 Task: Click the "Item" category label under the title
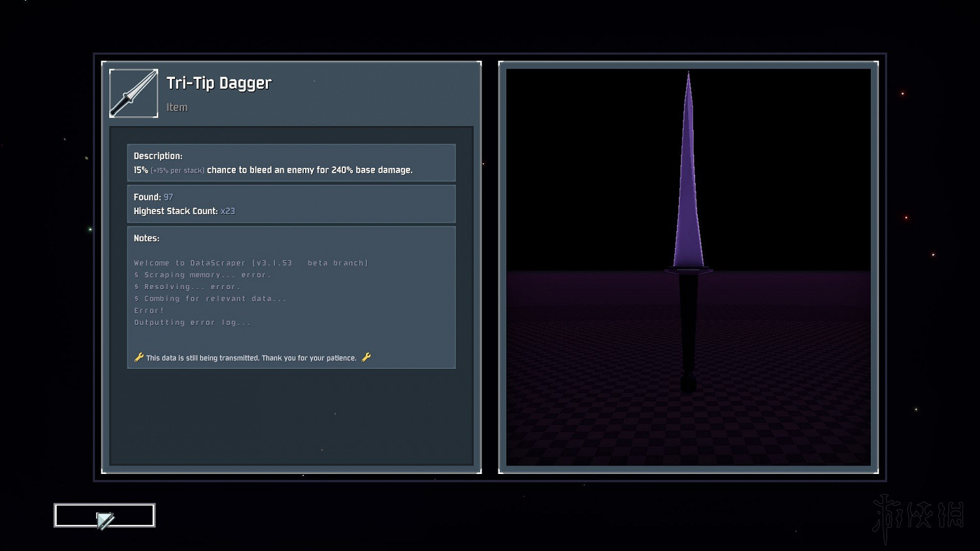176,107
